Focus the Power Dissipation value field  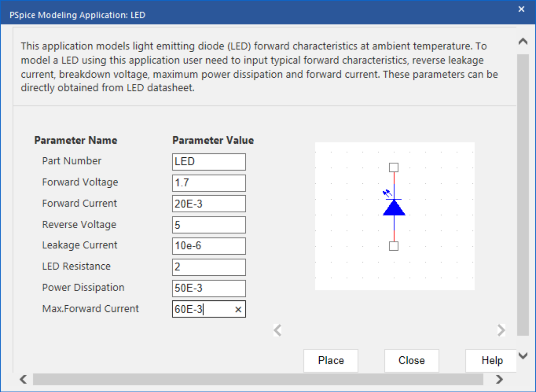pyautogui.click(x=209, y=288)
